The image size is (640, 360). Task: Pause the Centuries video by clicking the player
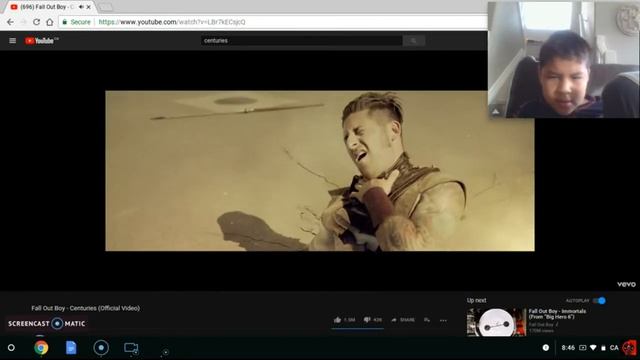320,171
